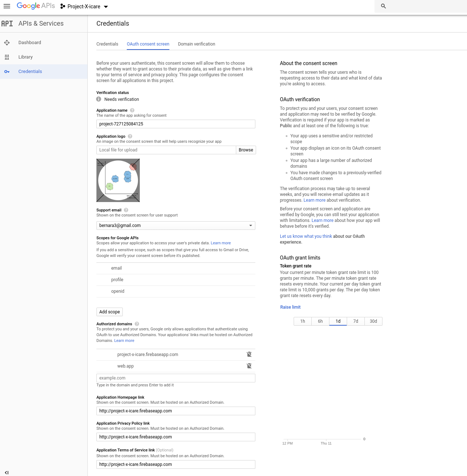Click the Terms of Service link field
Screen dimensions: 467x476
(x=176, y=464)
